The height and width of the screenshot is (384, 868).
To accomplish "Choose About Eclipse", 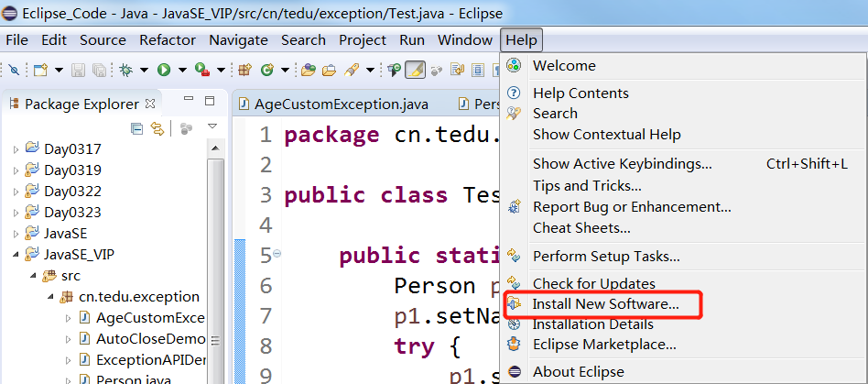I will pyautogui.click(x=684, y=372).
